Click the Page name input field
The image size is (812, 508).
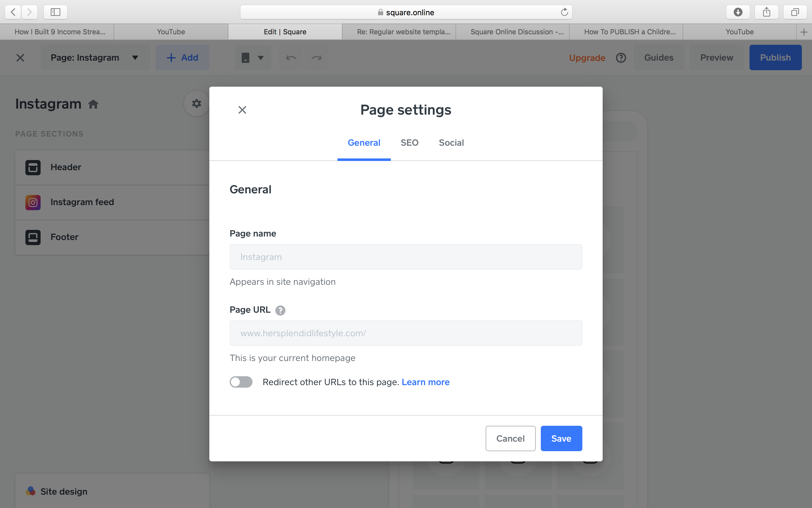tap(406, 257)
